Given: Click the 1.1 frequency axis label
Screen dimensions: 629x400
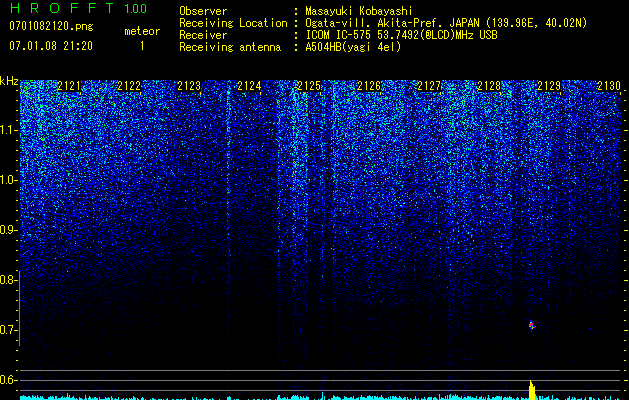Looking at the screenshot, I should (8, 130).
